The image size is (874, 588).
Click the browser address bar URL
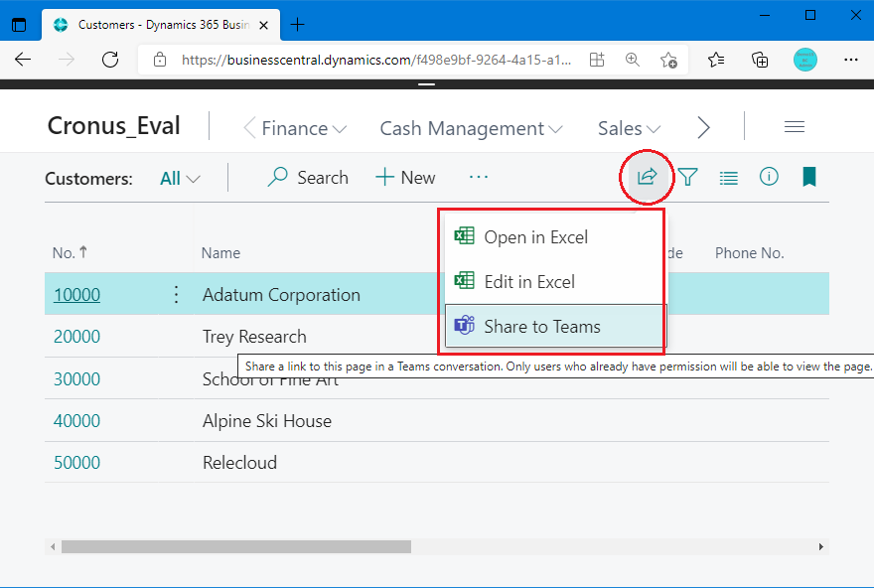[x=376, y=60]
